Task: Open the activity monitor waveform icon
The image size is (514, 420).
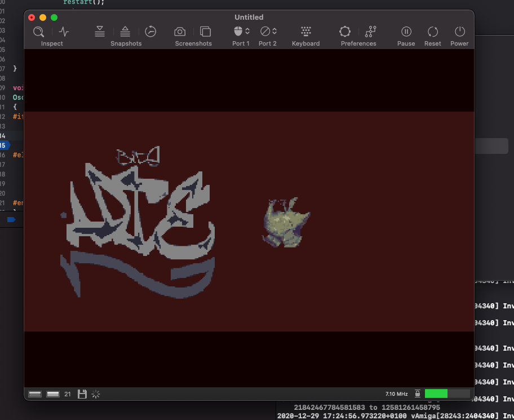Action: [64, 32]
